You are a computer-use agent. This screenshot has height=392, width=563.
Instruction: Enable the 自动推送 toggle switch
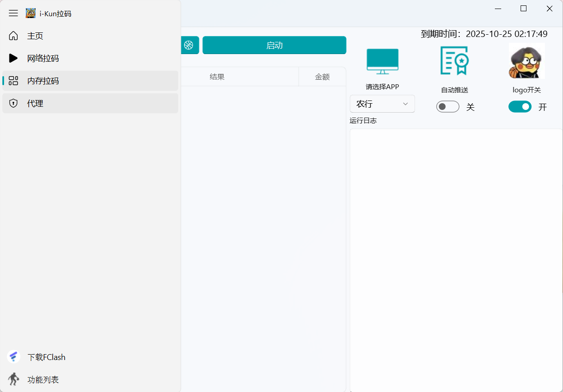448,107
